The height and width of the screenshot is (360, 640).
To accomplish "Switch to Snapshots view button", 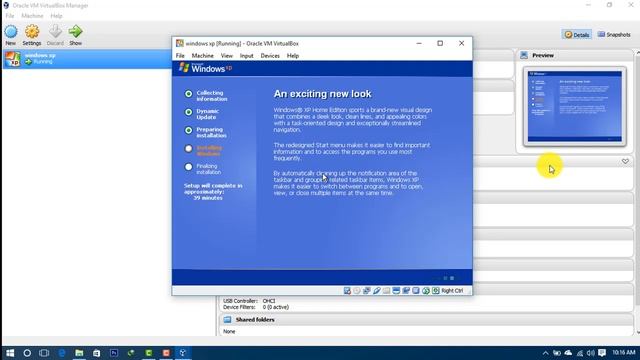I will coord(614,35).
